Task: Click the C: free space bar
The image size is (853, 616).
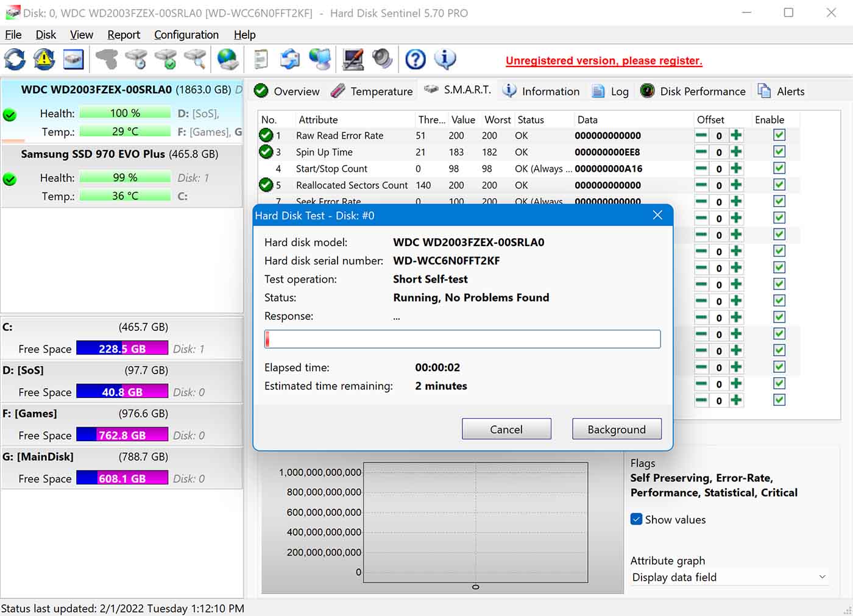Action: point(122,349)
